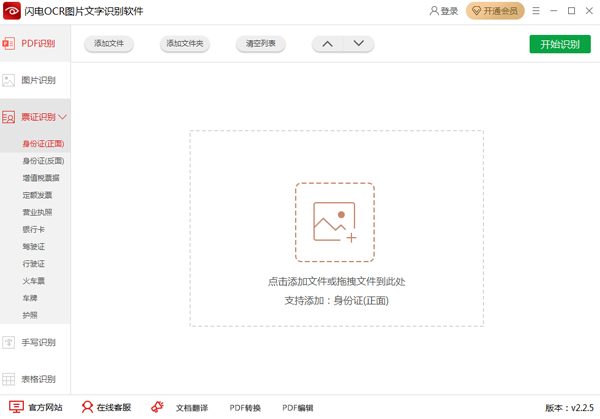Click the 在线客服 customer service icon

[87, 407]
